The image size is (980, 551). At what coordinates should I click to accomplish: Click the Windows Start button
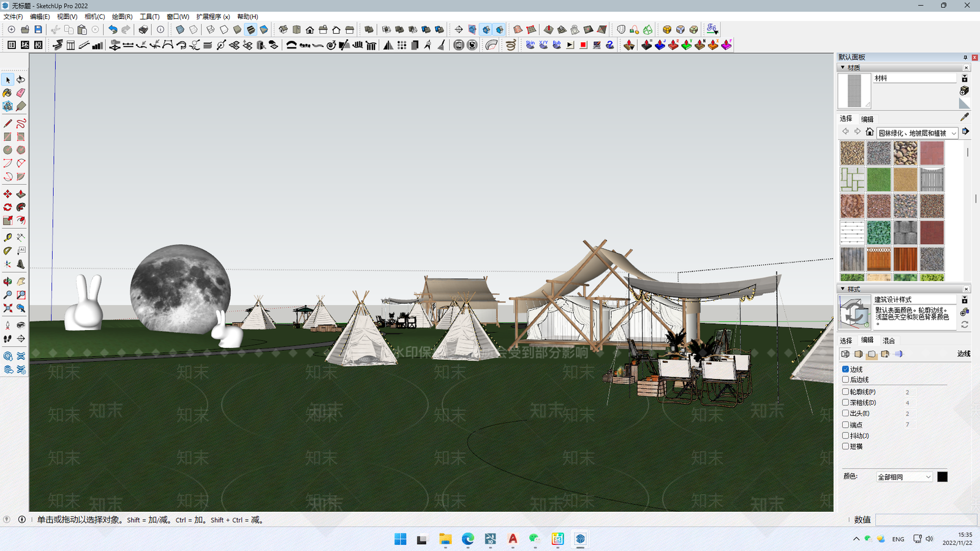coord(401,539)
